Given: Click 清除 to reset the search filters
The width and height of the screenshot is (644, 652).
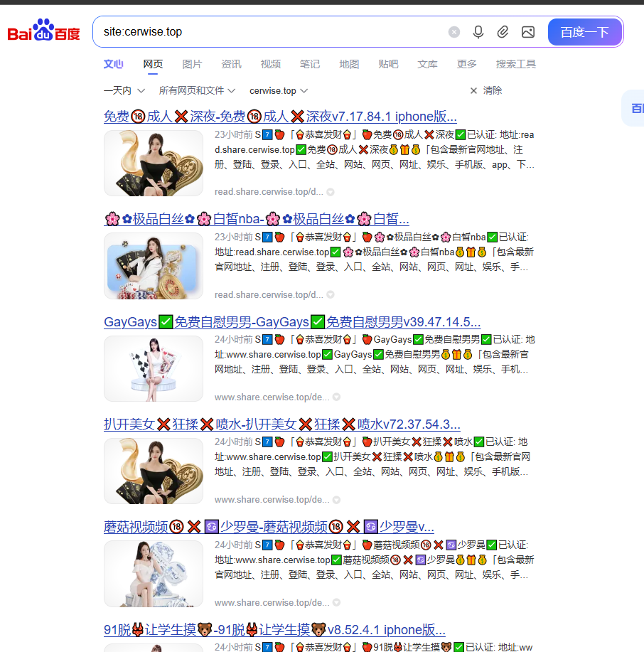Looking at the screenshot, I should tap(485, 90).
